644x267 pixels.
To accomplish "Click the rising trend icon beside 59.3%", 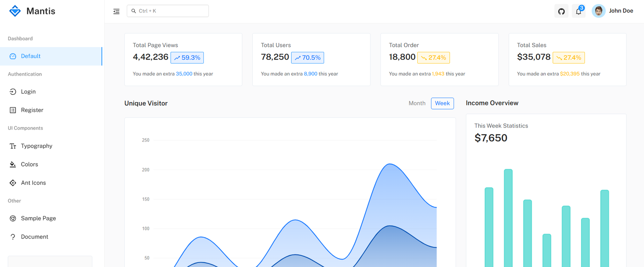I will [177, 58].
